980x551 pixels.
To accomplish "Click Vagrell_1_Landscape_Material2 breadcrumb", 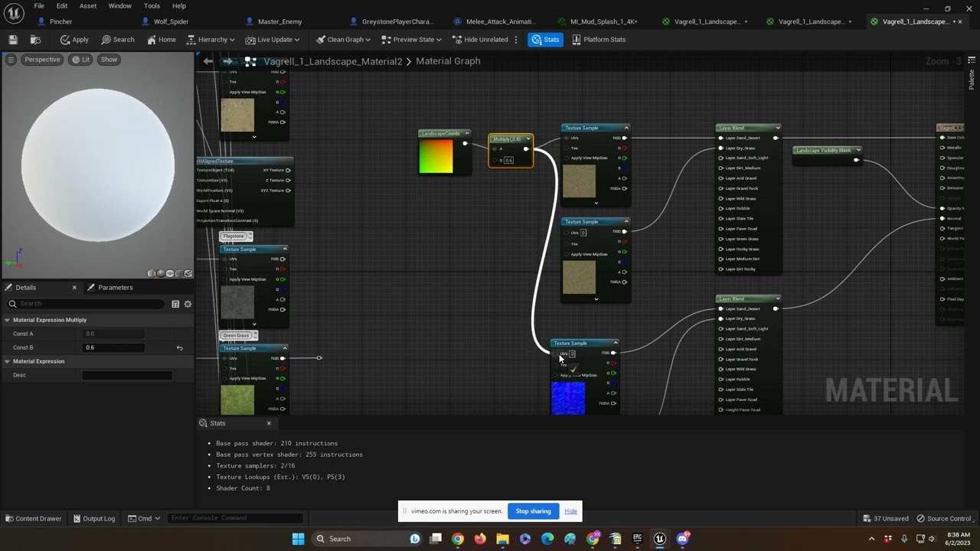I will pyautogui.click(x=333, y=61).
